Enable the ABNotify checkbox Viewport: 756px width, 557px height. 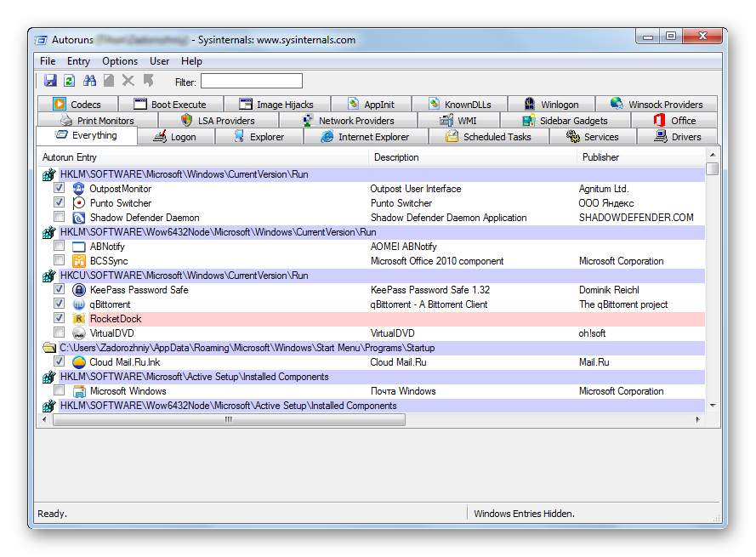point(59,246)
